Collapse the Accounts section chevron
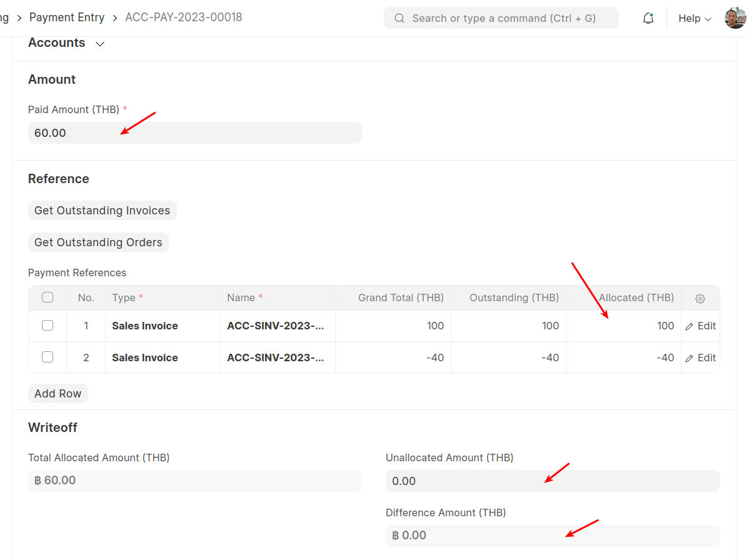 pos(99,44)
